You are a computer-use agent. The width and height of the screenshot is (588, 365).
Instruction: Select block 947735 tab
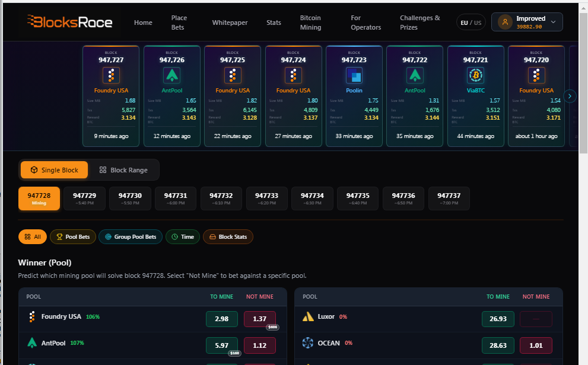[x=358, y=198]
